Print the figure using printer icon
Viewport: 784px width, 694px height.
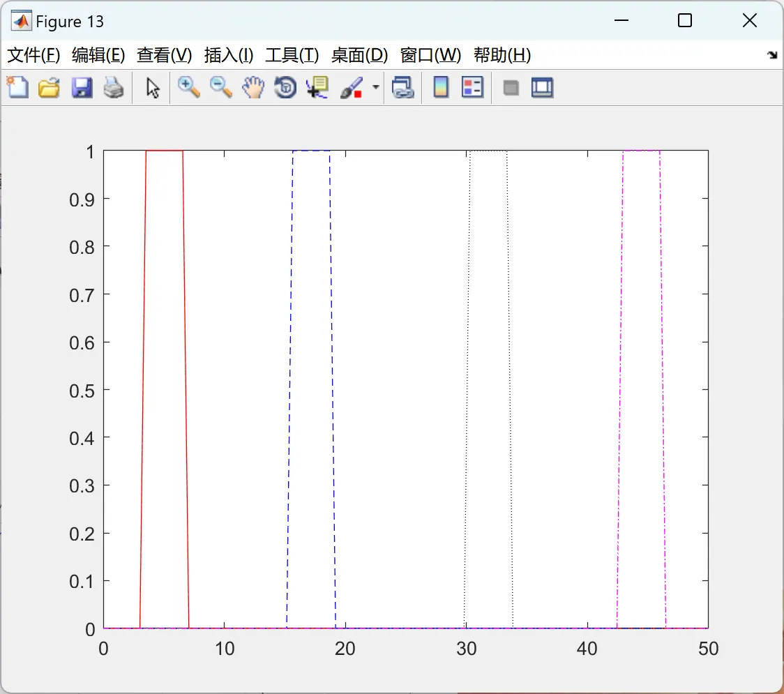[x=114, y=87]
